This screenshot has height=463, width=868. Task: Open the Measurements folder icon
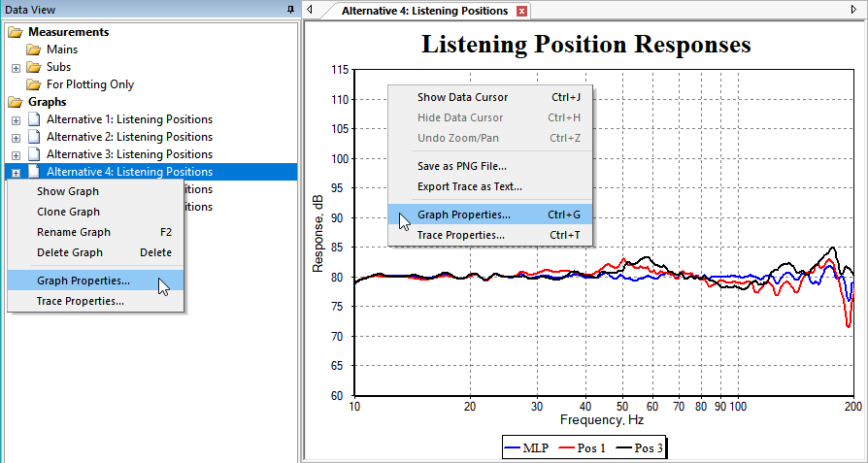click(15, 32)
